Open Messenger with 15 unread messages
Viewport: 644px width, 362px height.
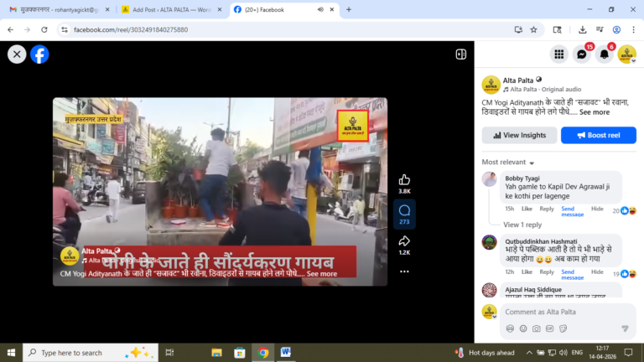click(x=582, y=54)
